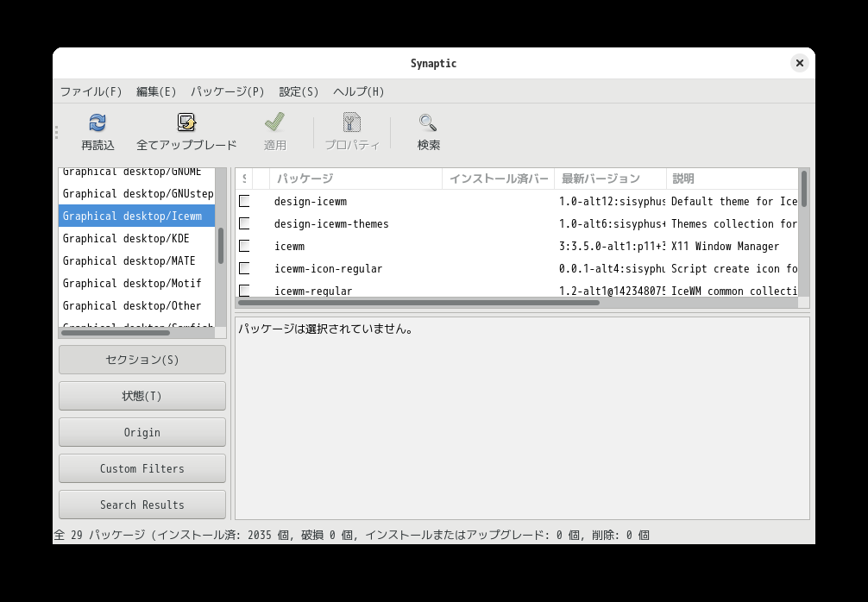Open the ヘルプ(H) menu
Viewport: 868px width, 602px height.
359,91
